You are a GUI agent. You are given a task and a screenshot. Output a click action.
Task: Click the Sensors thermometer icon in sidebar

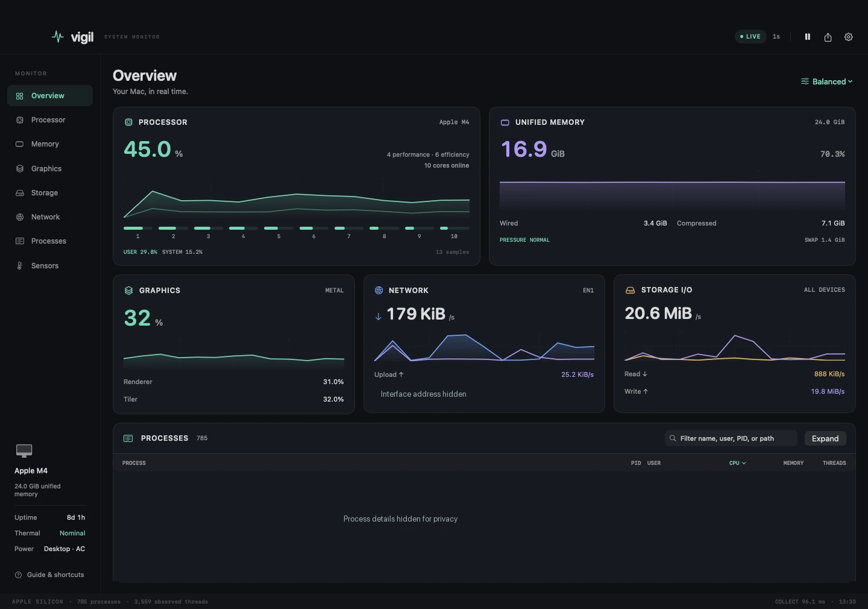[x=20, y=266]
